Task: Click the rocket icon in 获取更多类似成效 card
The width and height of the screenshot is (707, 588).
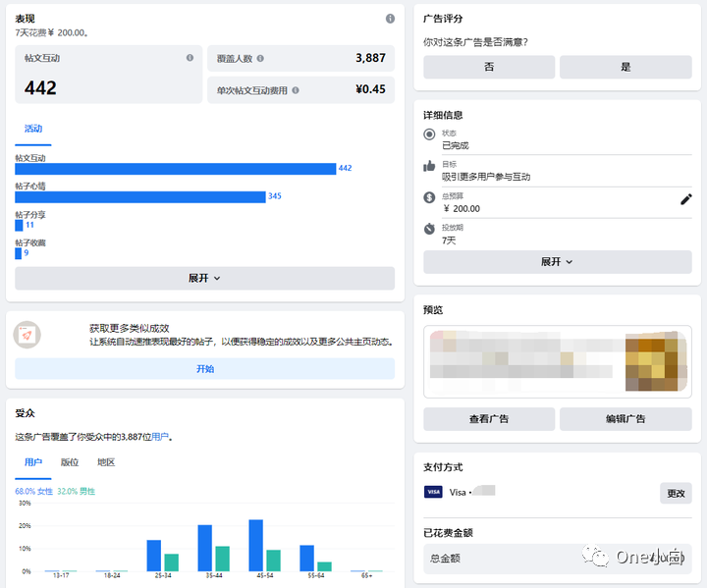Action: click(27, 335)
